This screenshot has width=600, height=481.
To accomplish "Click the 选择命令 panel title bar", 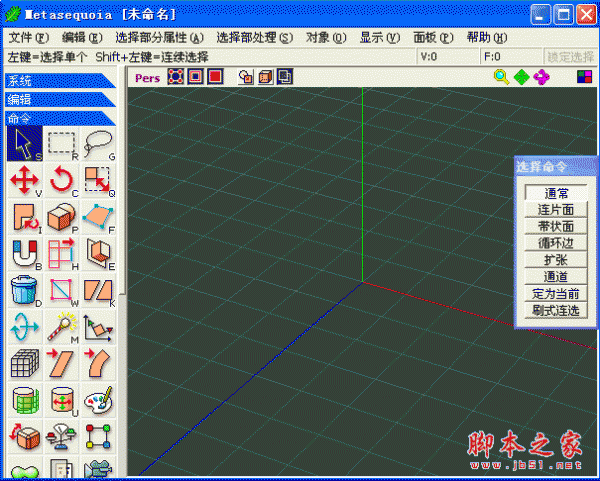I will click(x=557, y=166).
